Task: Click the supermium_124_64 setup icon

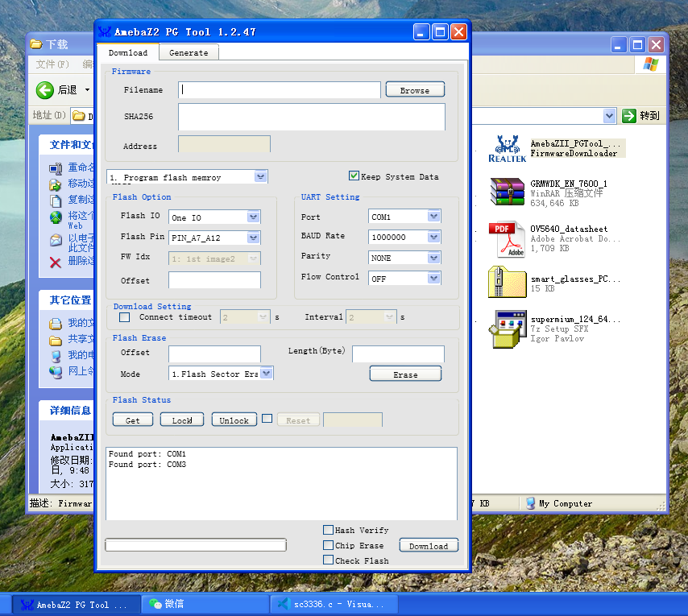Action: pos(507,329)
